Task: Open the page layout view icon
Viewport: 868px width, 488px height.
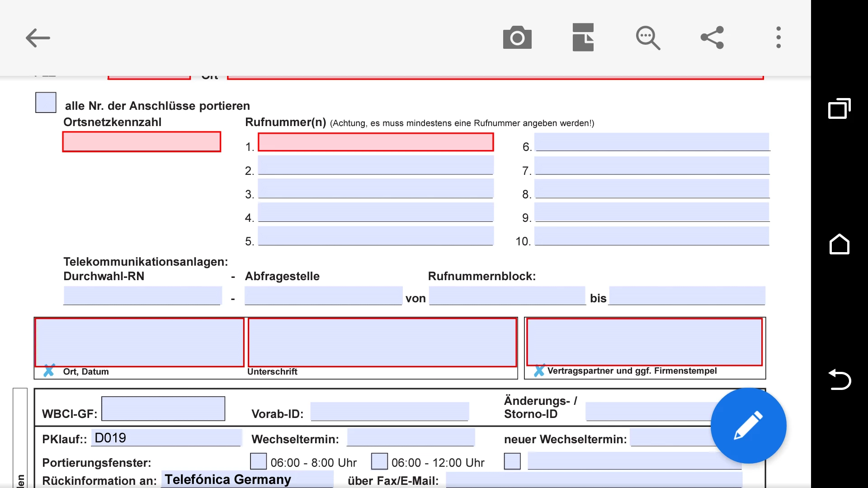Action: point(583,38)
